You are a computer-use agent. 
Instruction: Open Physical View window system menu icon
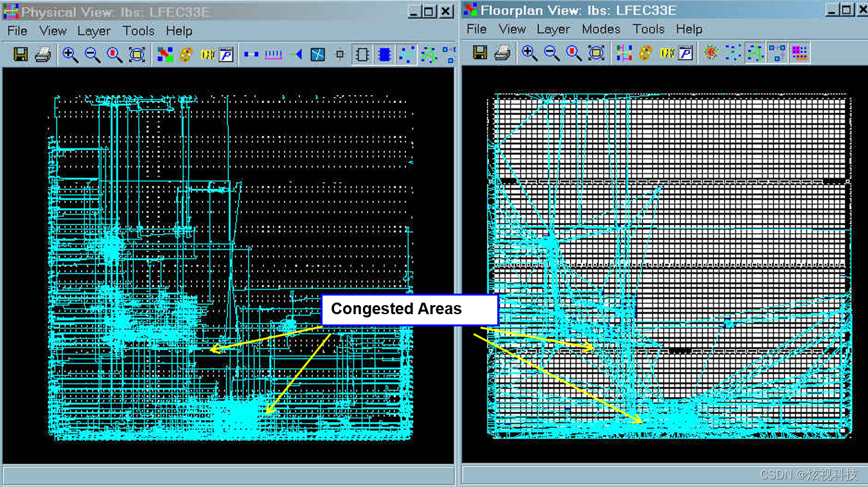click(x=11, y=12)
